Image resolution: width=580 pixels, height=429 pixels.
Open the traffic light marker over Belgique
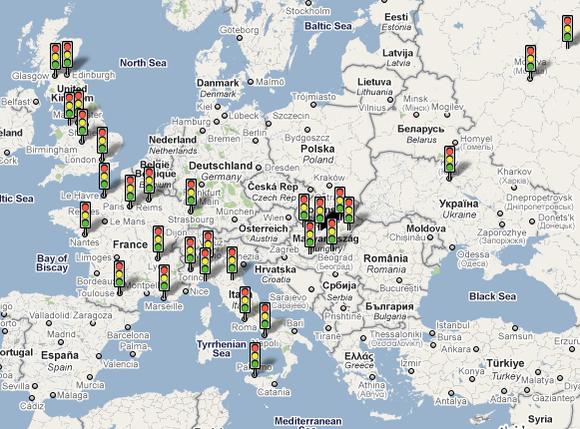149,180
